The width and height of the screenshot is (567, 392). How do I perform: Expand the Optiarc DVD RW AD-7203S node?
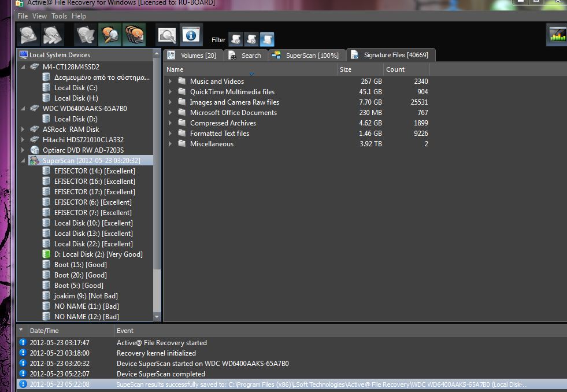tap(23, 150)
